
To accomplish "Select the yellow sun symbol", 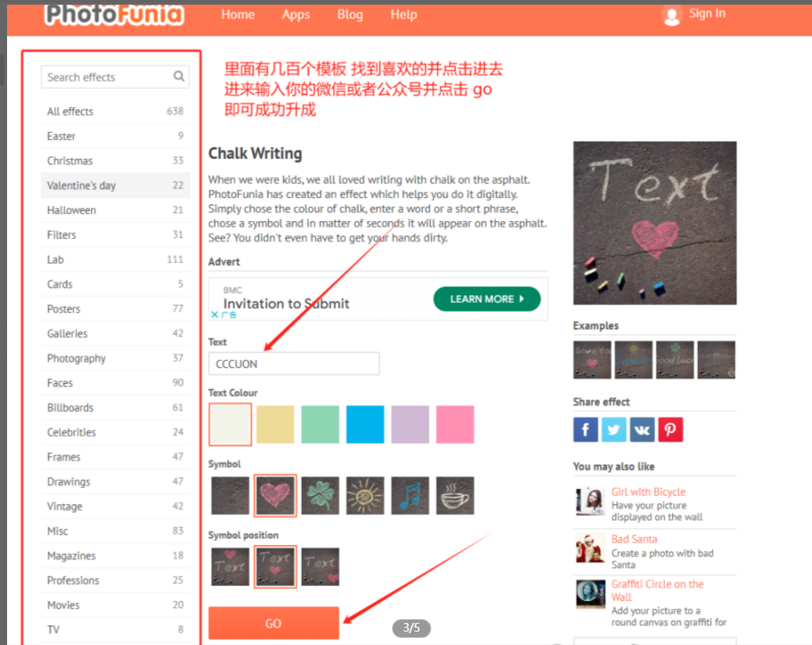I will (365, 496).
